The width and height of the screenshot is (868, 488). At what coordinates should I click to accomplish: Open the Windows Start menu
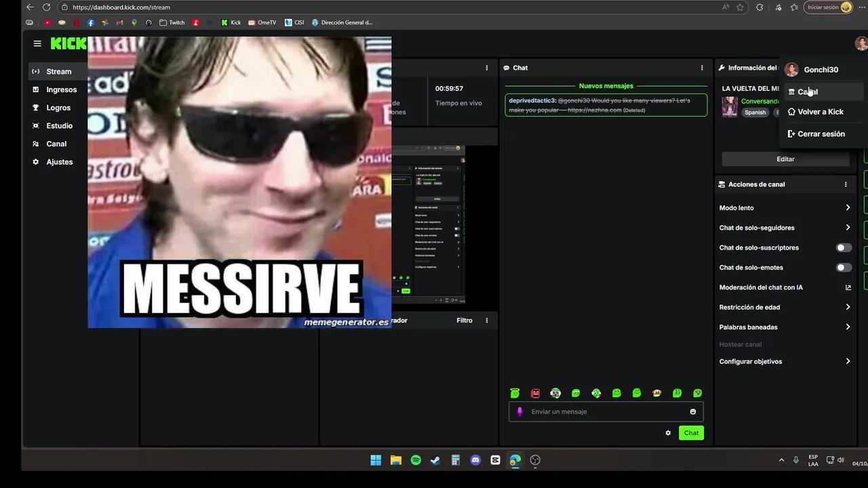(376, 460)
